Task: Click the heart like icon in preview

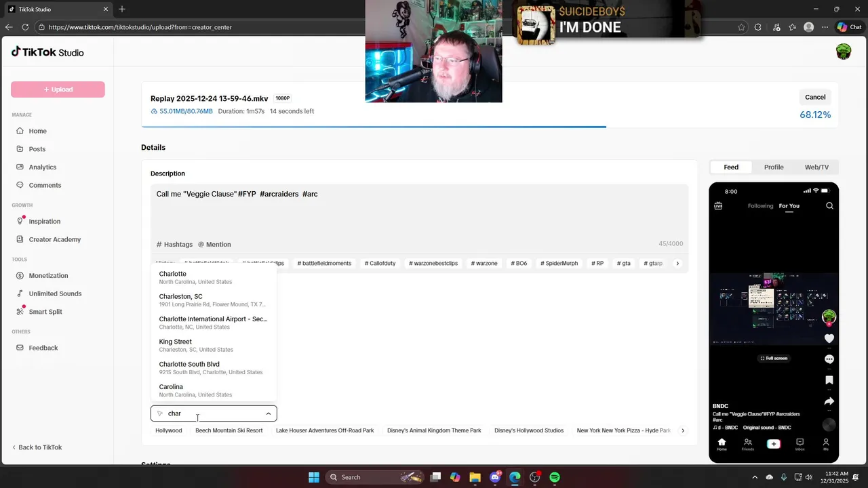Action: click(829, 338)
